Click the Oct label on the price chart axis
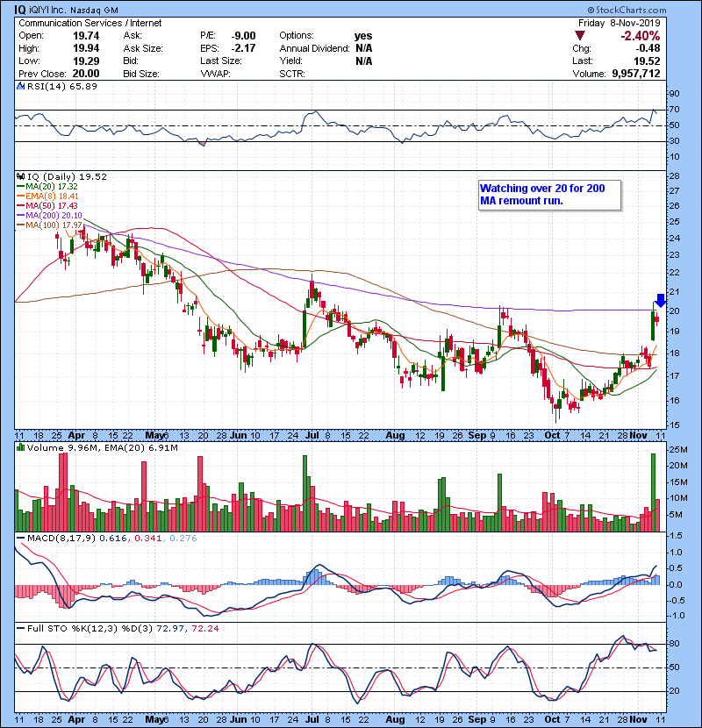The width and height of the screenshot is (702, 728). click(552, 436)
